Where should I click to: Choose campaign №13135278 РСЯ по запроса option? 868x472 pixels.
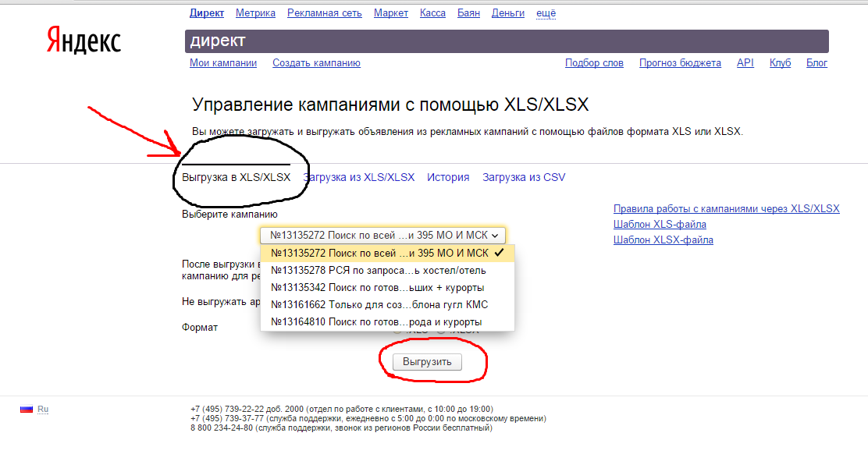[x=387, y=270]
